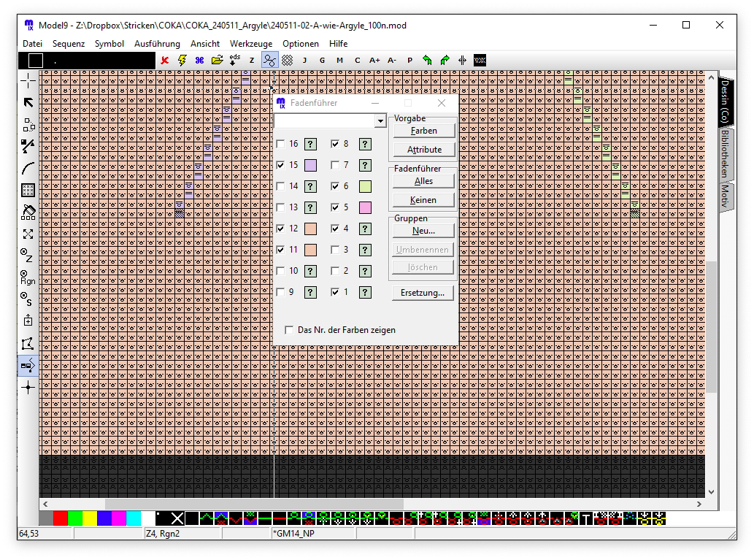Expand the Fadenführer group dropdown
Image resolution: width=754 pixels, height=560 pixels.
point(380,121)
